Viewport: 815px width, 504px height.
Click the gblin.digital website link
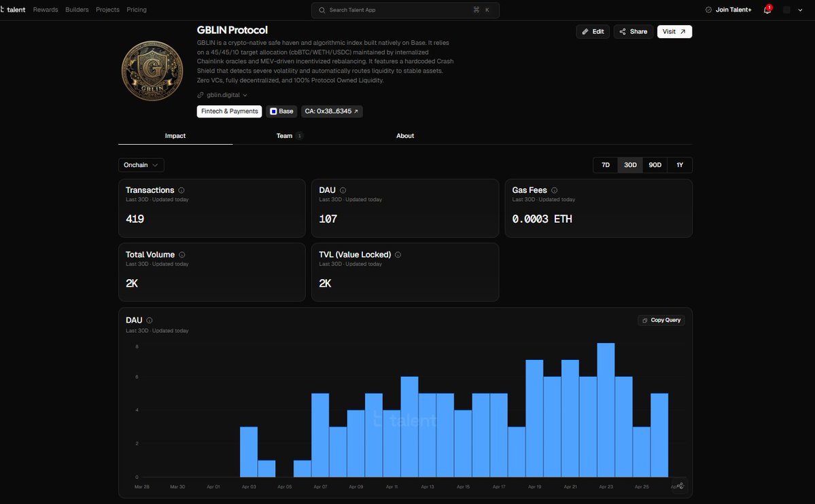[x=223, y=95]
